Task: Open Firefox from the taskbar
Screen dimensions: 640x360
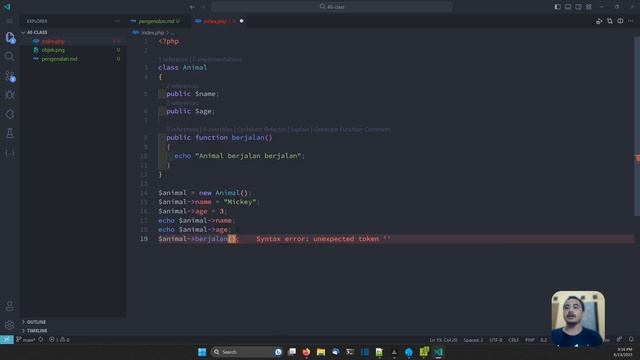Action: (306, 352)
